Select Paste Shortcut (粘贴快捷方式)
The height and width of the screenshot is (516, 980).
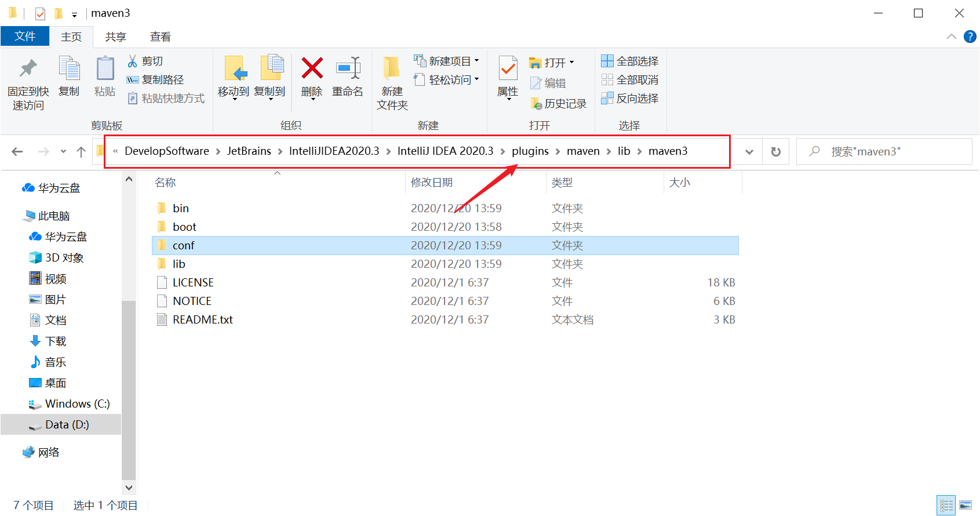coord(166,98)
